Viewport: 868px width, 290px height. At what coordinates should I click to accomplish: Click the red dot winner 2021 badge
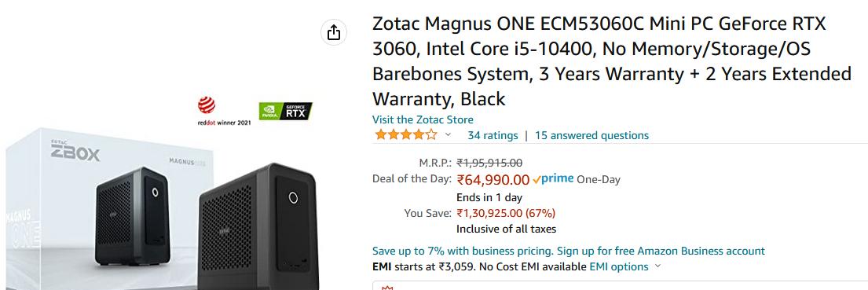pos(224,112)
